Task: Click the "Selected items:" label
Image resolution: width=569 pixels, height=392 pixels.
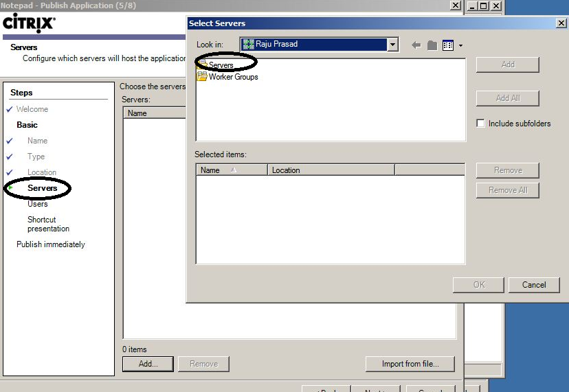Action: 221,154
